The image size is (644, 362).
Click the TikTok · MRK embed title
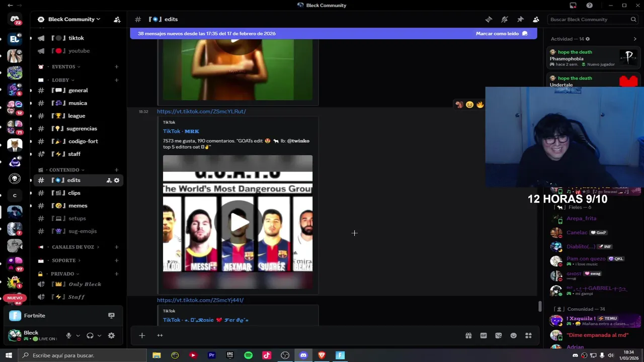[x=181, y=131]
